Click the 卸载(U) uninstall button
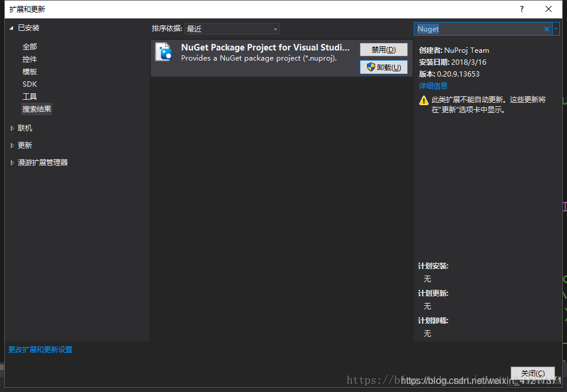Screen dimensions: 567x392 384,67
